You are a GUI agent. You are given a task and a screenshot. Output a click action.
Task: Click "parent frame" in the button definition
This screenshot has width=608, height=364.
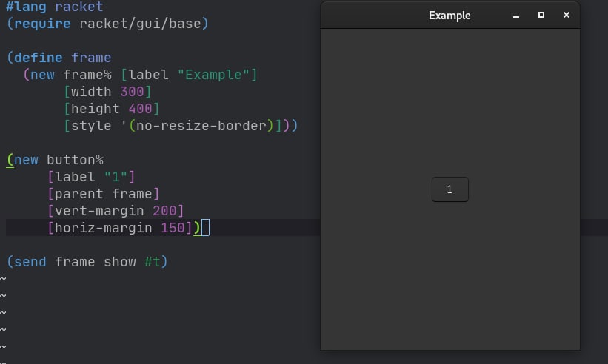[x=104, y=194]
